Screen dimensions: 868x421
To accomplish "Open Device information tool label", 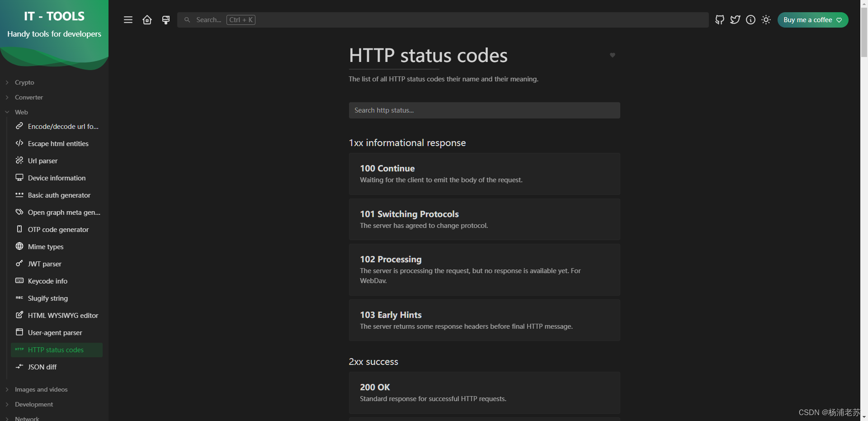I will click(x=57, y=178).
